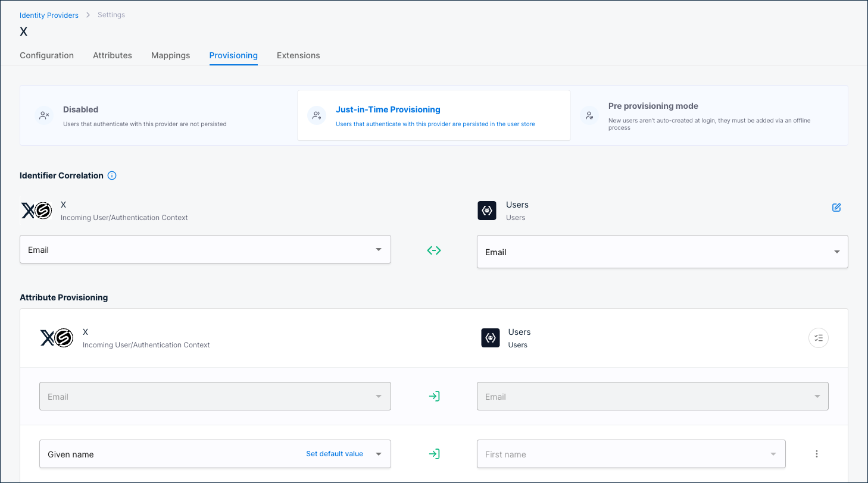The image size is (868, 483).
Task: Click the Set default value link
Action: click(334, 453)
